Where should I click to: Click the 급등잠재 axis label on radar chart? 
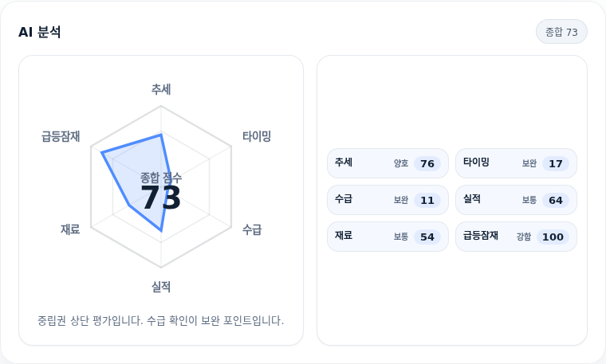(x=61, y=136)
